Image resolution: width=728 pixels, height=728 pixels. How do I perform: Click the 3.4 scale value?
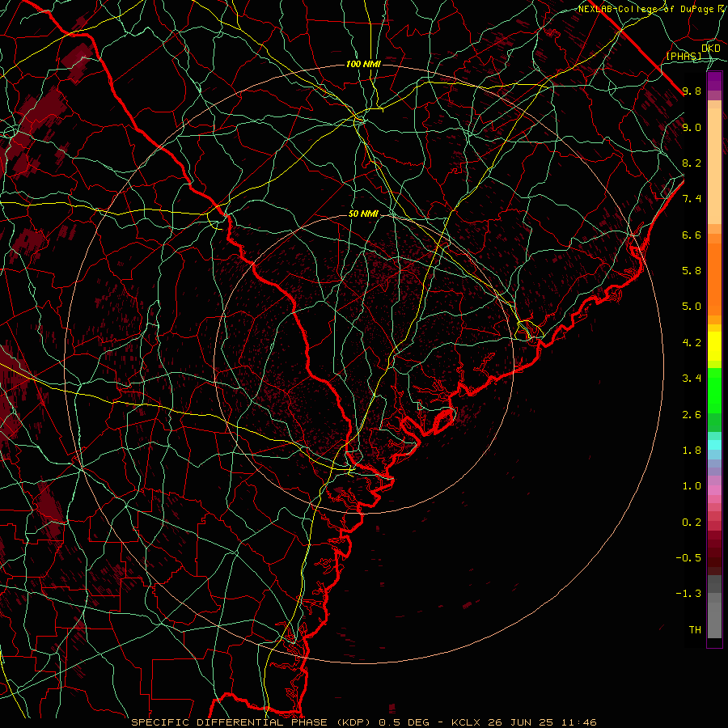(692, 379)
